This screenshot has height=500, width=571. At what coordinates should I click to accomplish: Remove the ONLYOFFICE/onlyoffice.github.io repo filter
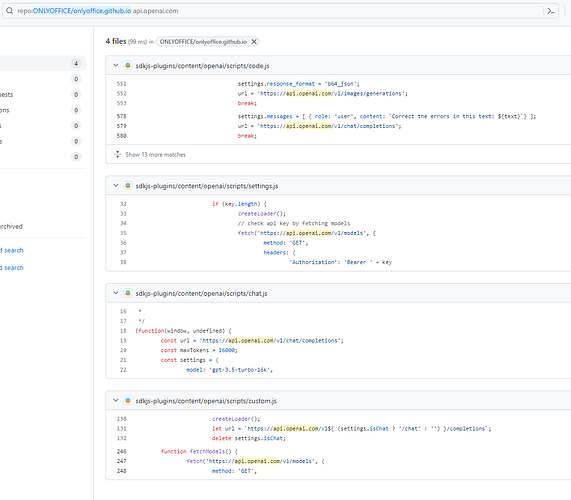coord(254,42)
